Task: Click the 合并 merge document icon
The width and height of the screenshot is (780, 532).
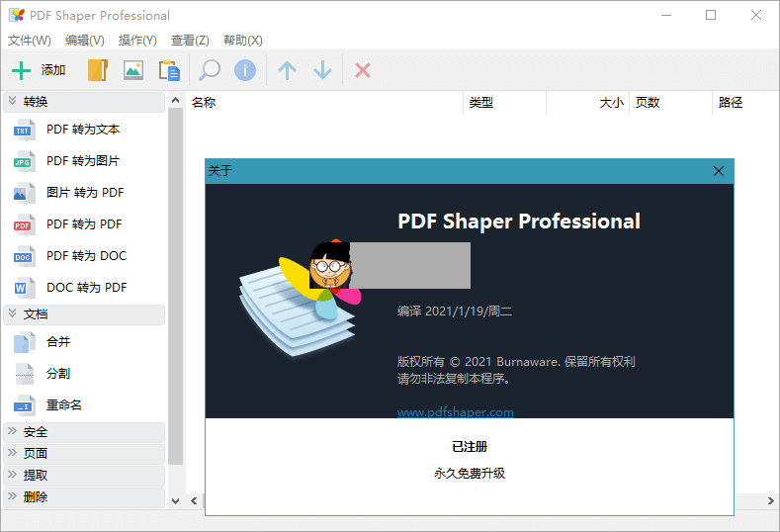Action: [x=24, y=342]
